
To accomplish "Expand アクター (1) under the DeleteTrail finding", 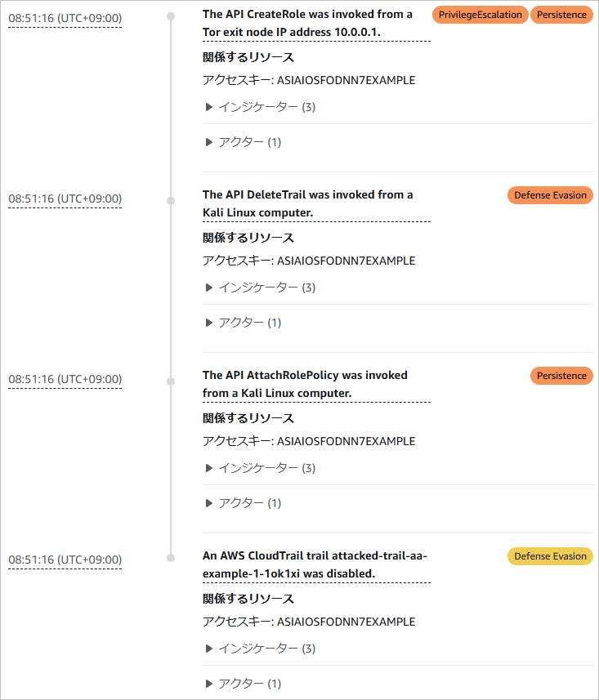I will (x=242, y=323).
